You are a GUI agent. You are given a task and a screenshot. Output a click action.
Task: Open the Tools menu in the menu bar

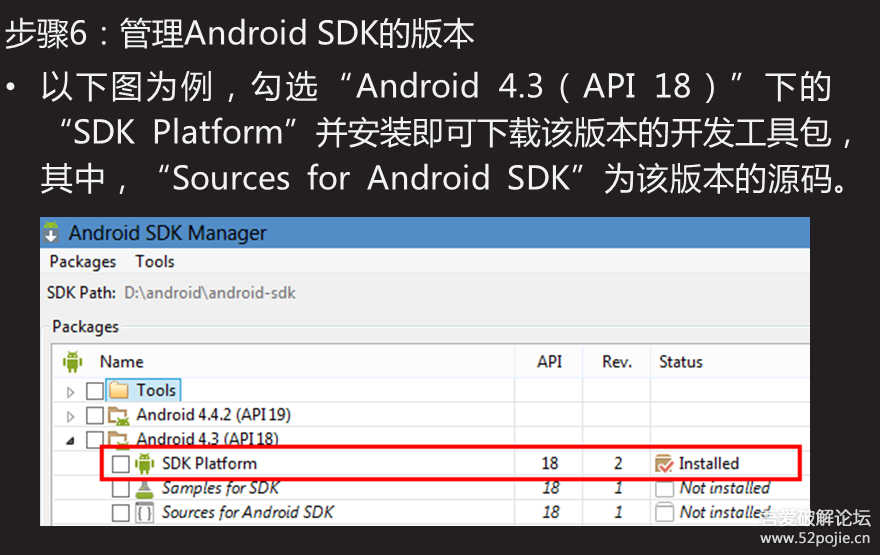[155, 262]
